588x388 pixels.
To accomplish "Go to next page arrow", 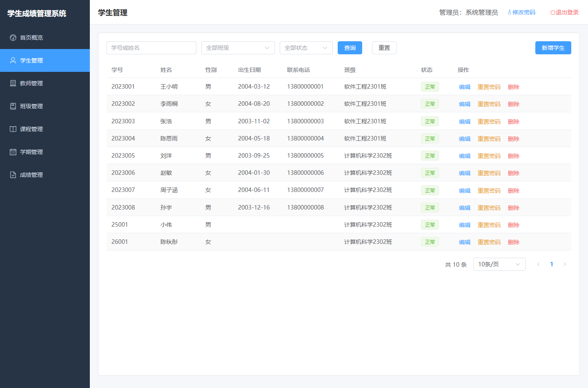I will 565,264.
